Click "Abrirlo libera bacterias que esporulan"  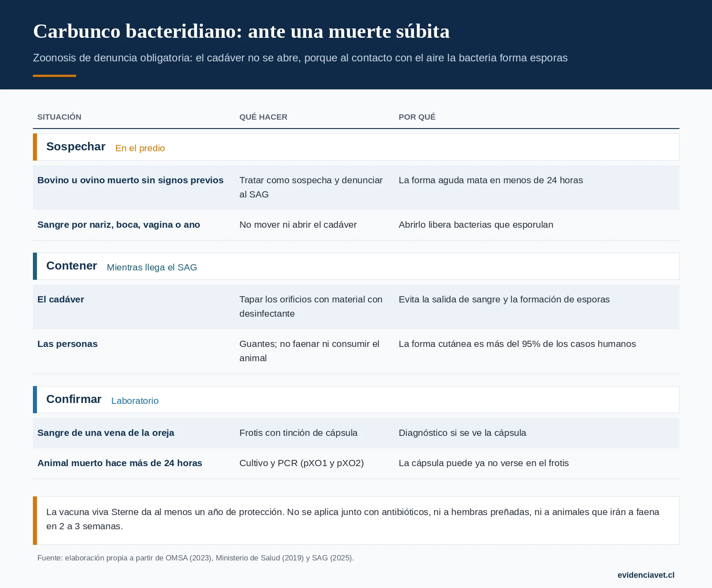476,225
